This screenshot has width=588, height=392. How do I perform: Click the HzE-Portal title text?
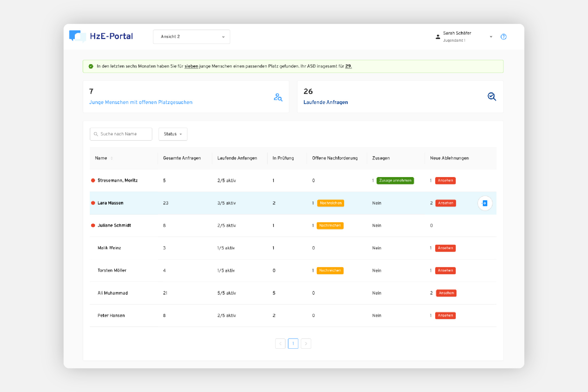point(111,36)
